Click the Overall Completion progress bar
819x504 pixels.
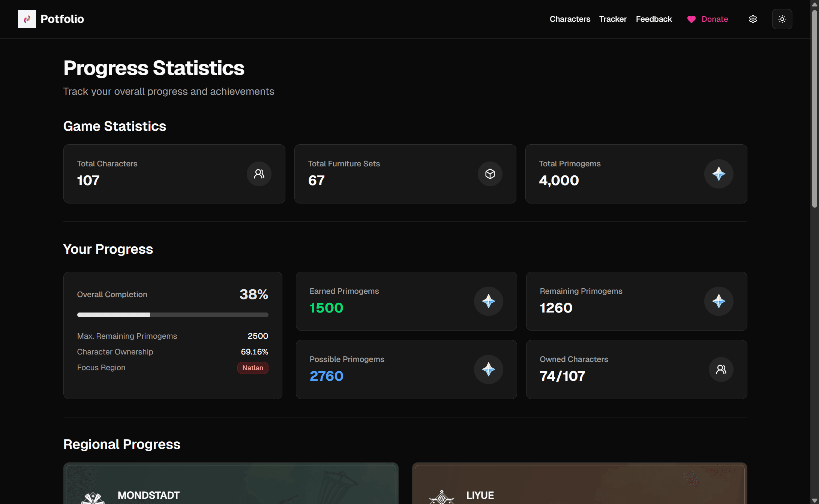point(172,315)
